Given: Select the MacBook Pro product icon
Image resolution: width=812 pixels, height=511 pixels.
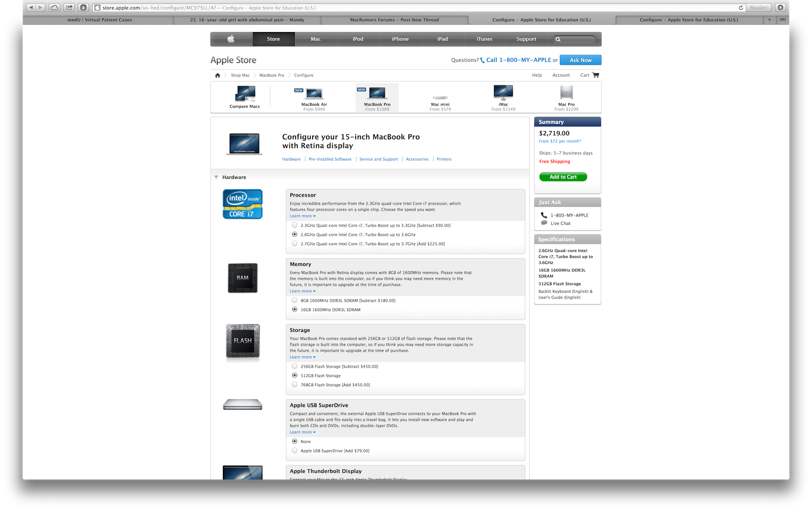Looking at the screenshot, I should 377,93.
